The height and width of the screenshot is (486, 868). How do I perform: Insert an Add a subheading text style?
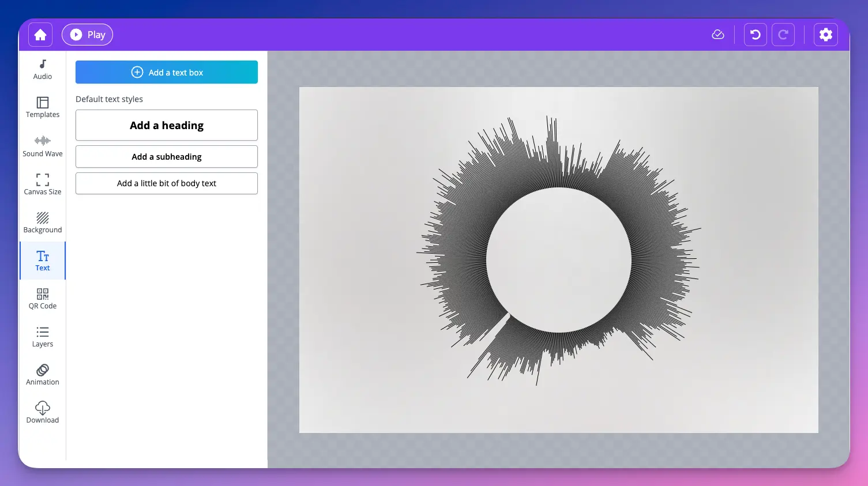pyautogui.click(x=166, y=156)
